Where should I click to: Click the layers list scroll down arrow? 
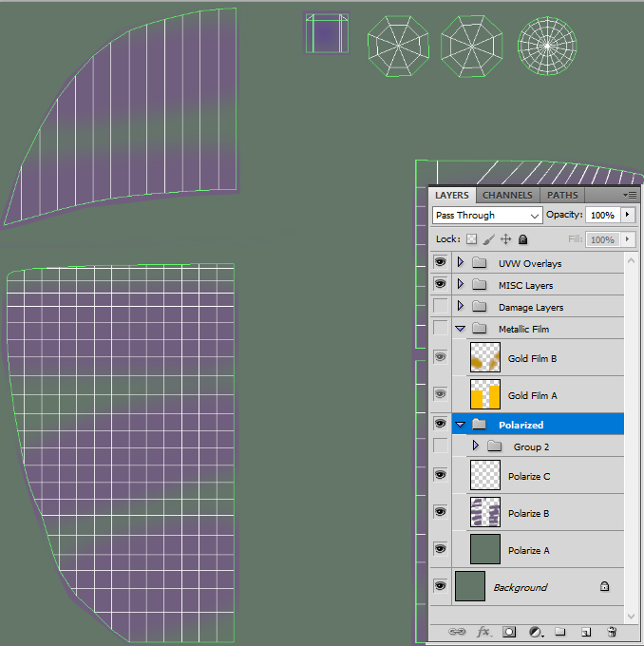(631, 616)
